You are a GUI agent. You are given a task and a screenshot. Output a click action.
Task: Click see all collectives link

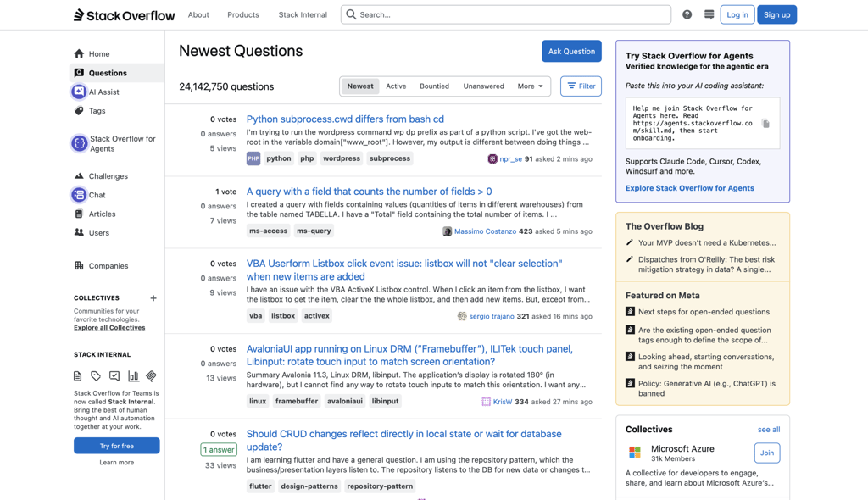[x=769, y=430]
